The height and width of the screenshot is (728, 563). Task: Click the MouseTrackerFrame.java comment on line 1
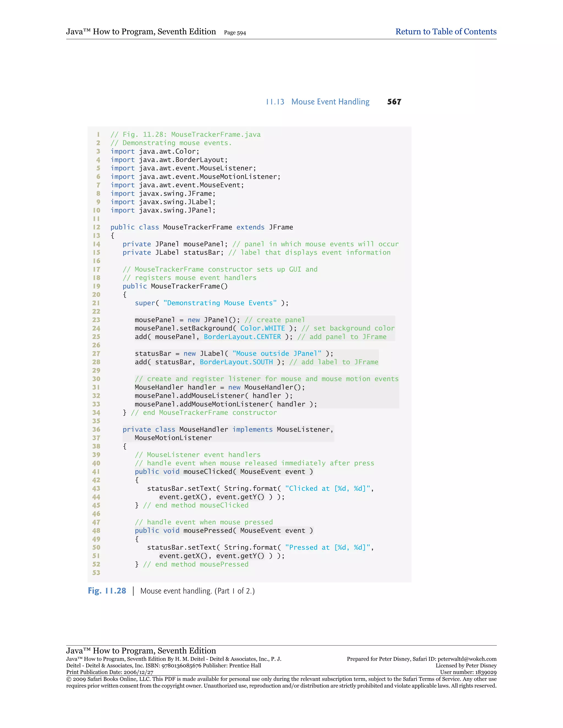(186, 134)
